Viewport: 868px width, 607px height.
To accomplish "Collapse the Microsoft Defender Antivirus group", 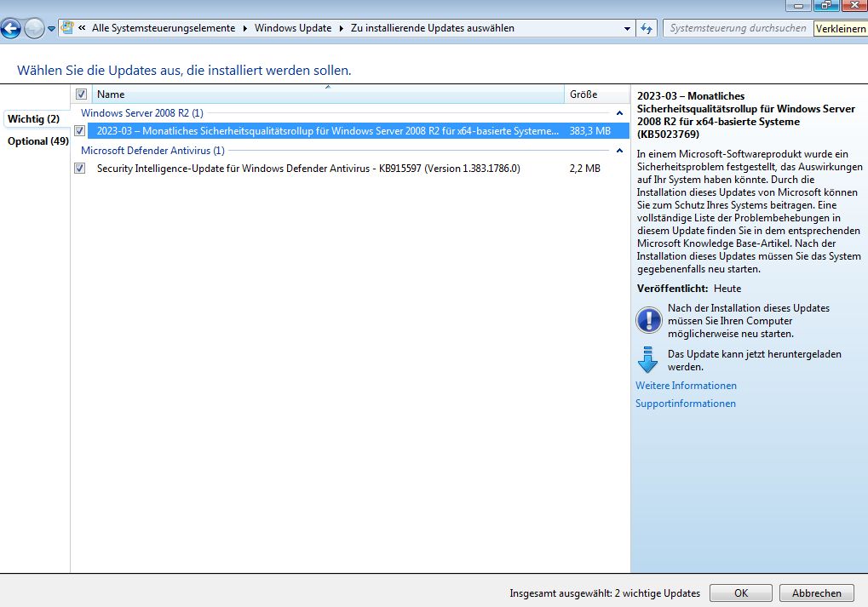I will (x=619, y=151).
